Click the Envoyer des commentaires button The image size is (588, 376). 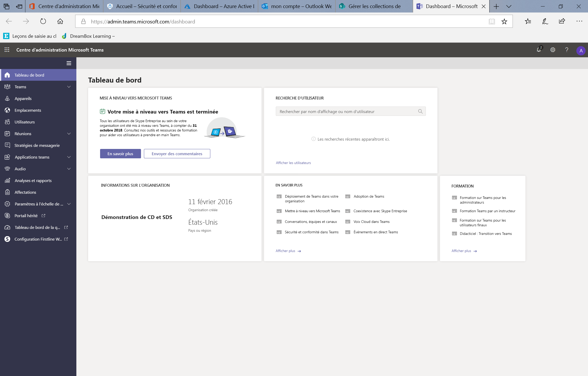coord(176,153)
